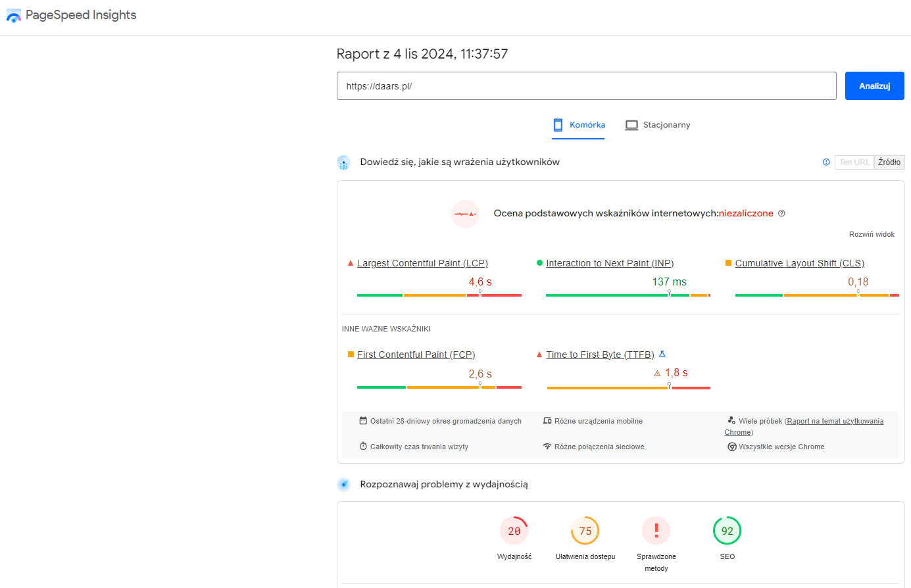Open First Contentful Paint (FCP) link

click(416, 355)
